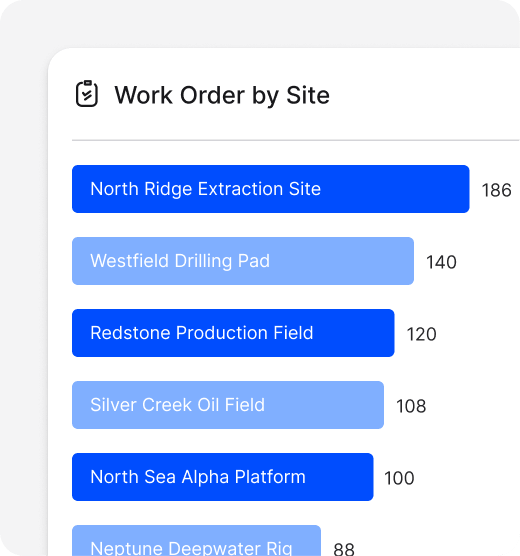Click the Westfield Drilling Pad label text
The width and height of the screenshot is (520, 556).
click(180, 261)
